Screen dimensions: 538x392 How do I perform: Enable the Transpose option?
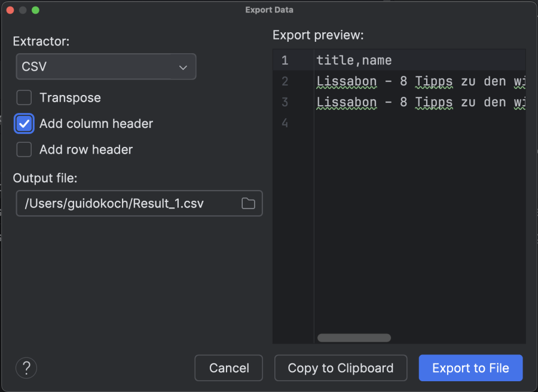[x=23, y=97]
